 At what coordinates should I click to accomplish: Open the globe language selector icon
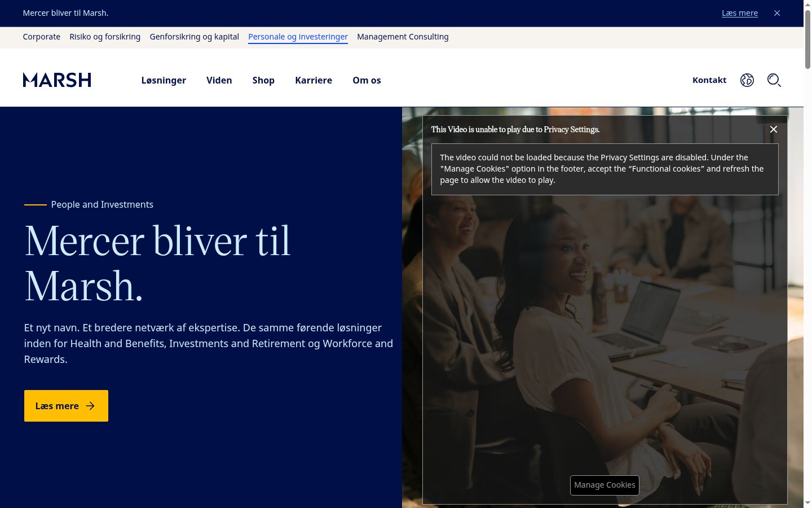[x=747, y=80]
